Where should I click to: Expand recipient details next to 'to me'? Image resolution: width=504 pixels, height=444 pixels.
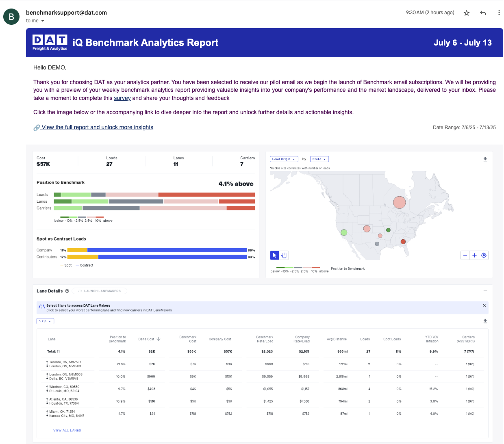tap(43, 21)
